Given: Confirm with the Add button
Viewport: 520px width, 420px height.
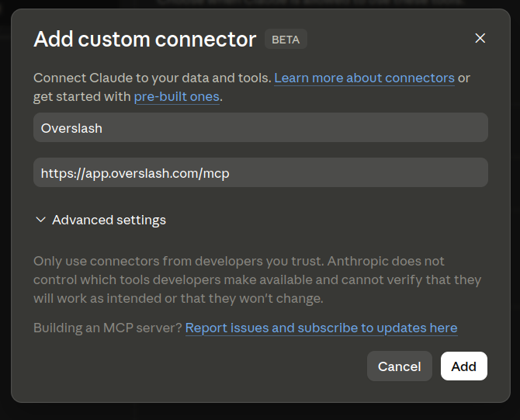Looking at the screenshot, I should (x=463, y=366).
